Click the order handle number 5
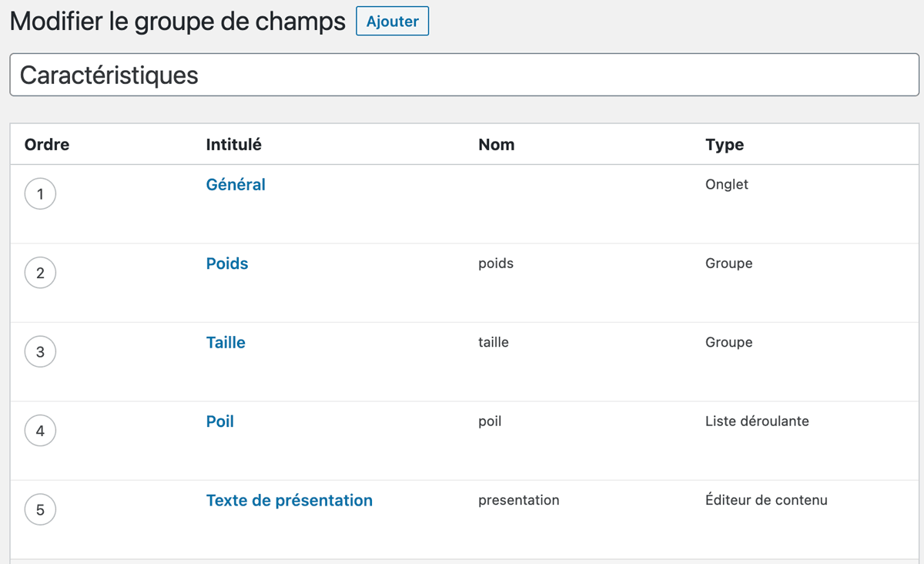 coord(40,509)
